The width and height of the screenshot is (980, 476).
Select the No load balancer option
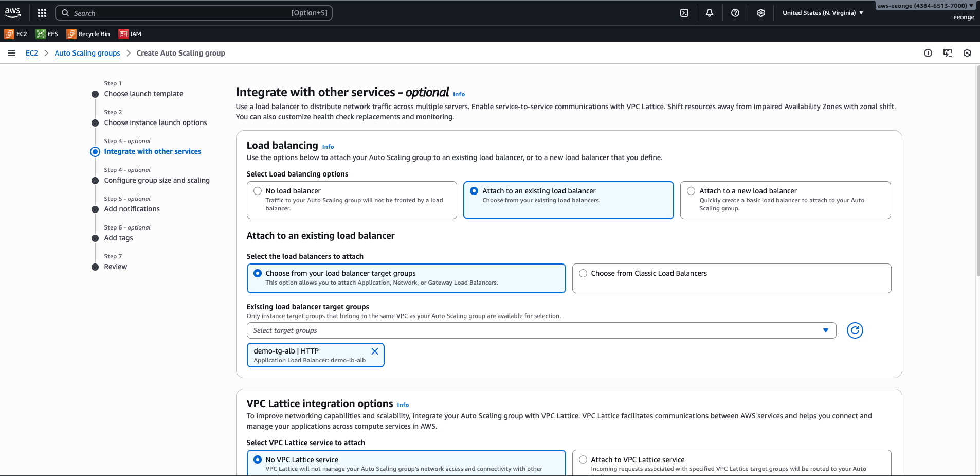[x=258, y=191]
